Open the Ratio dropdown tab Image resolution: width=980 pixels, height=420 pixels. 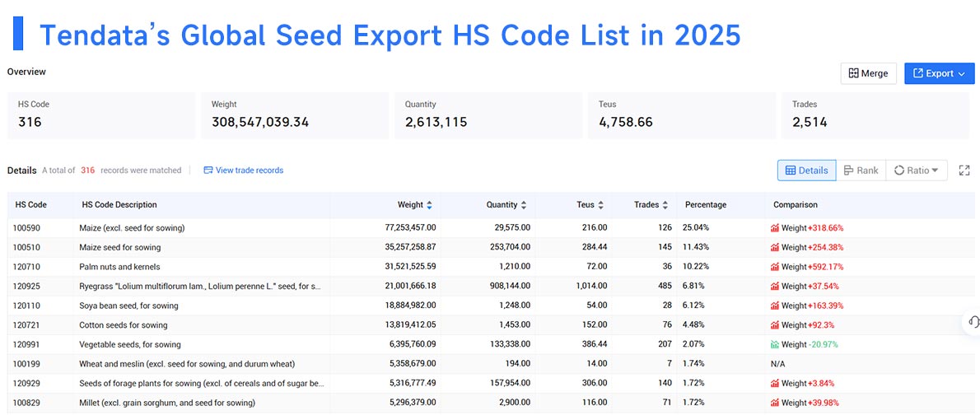917,170
